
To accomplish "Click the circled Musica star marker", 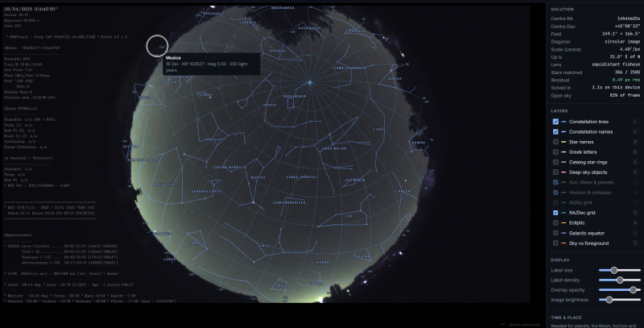I will pyautogui.click(x=157, y=46).
